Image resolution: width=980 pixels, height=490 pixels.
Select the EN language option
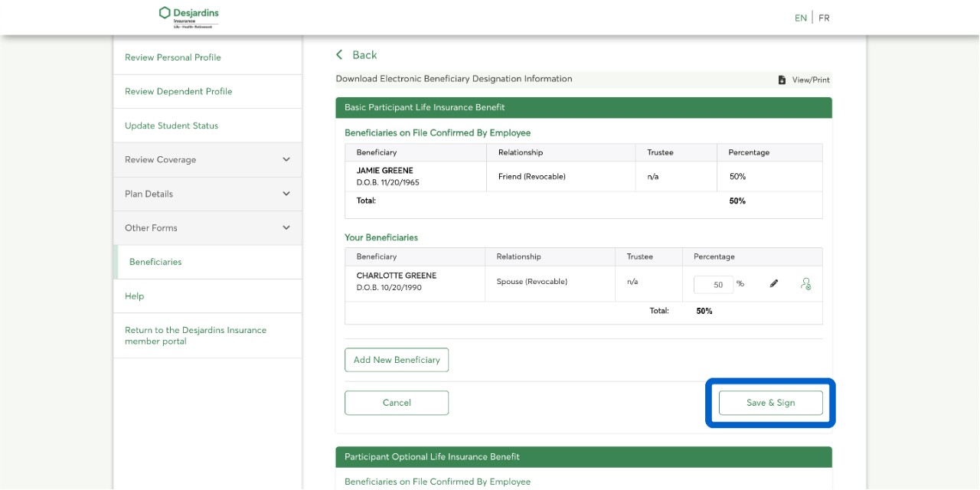800,18
